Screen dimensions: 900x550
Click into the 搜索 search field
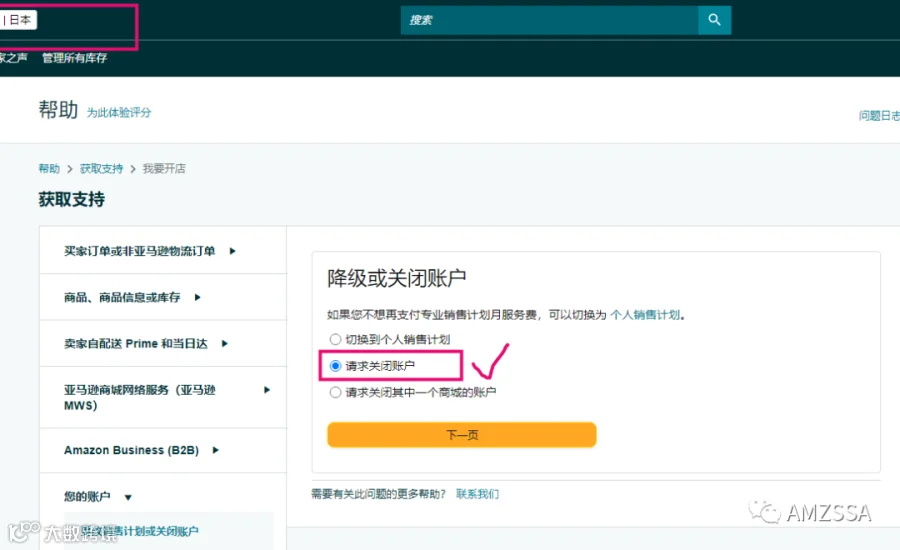(549, 20)
